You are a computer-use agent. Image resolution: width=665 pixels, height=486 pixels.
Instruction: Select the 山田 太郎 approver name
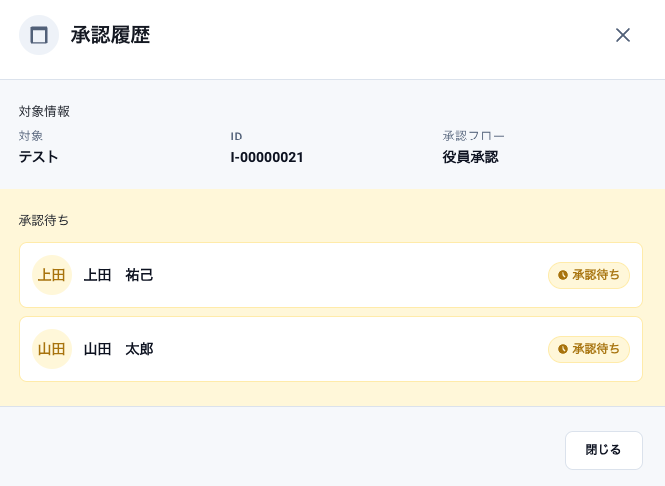[x=118, y=349]
